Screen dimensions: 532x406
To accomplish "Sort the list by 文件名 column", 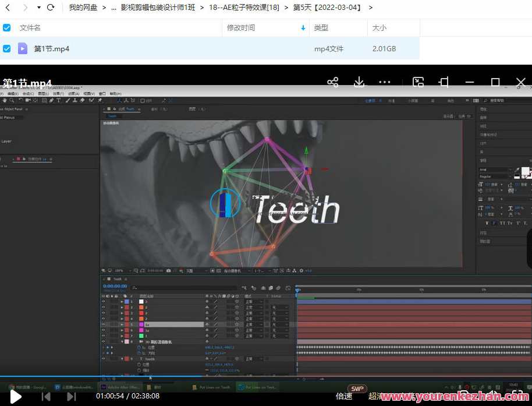I will coord(30,28).
